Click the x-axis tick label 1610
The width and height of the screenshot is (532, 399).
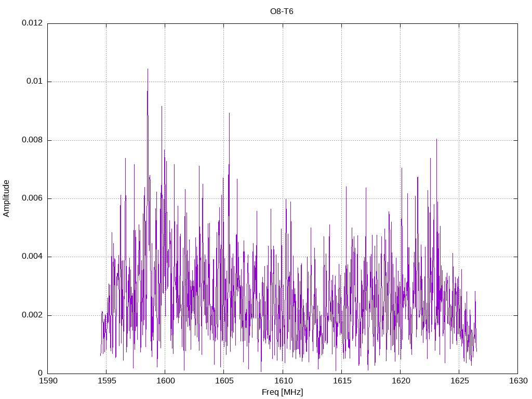point(283,381)
